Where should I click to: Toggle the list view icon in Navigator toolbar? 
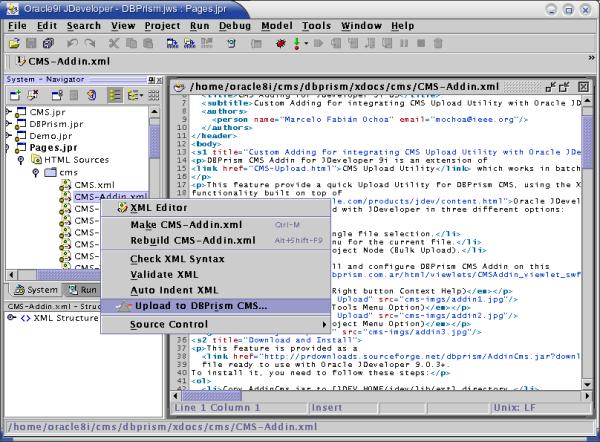coord(115,95)
